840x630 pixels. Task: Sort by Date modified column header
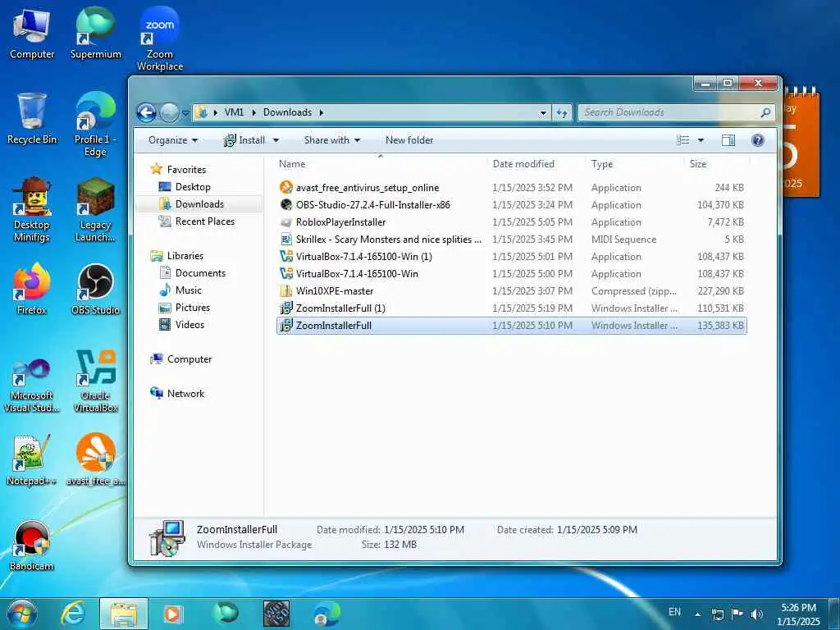[x=523, y=164]
